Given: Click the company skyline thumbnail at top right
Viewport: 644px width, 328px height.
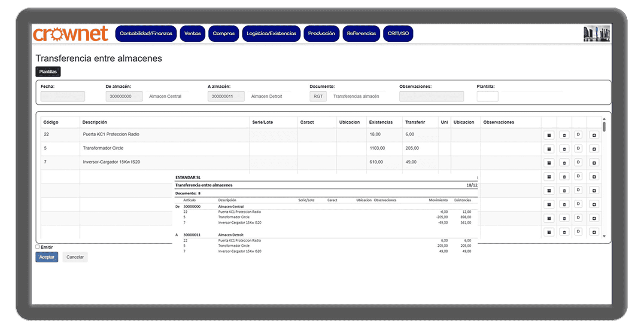Looking at the screenshot, I should (x=597, y=34).
